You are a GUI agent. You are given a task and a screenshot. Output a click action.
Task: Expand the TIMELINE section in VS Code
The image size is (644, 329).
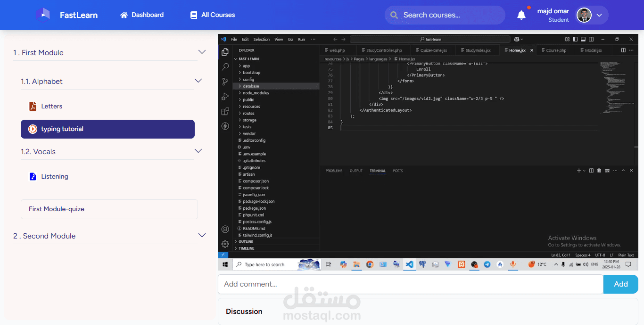point(276,248)
